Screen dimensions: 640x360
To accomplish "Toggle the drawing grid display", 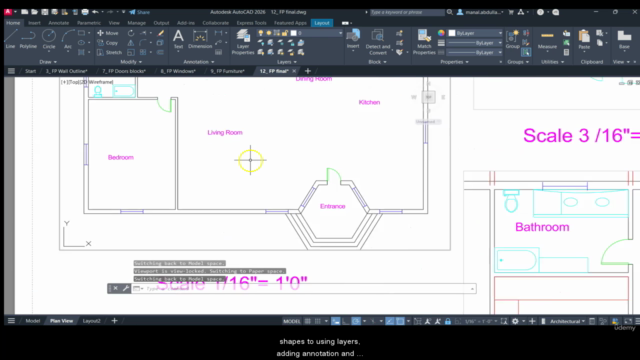I will click(x=308, y=321).
